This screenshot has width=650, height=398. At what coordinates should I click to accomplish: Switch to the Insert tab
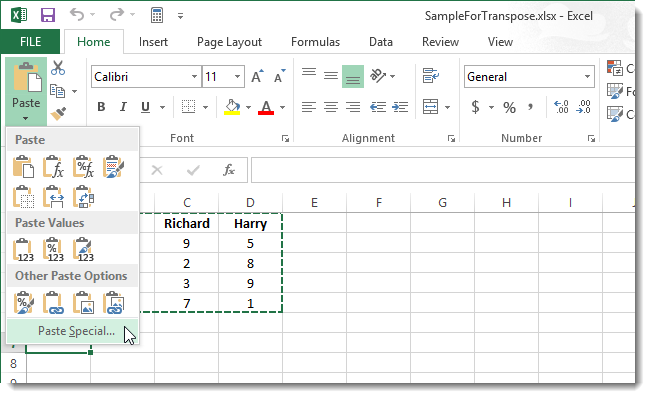pyautogui.click(x=153, y=42)
